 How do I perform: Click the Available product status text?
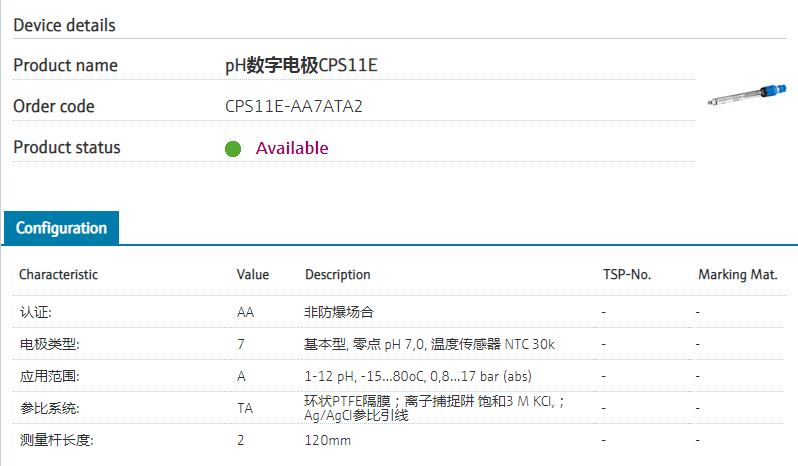(291, 148)
